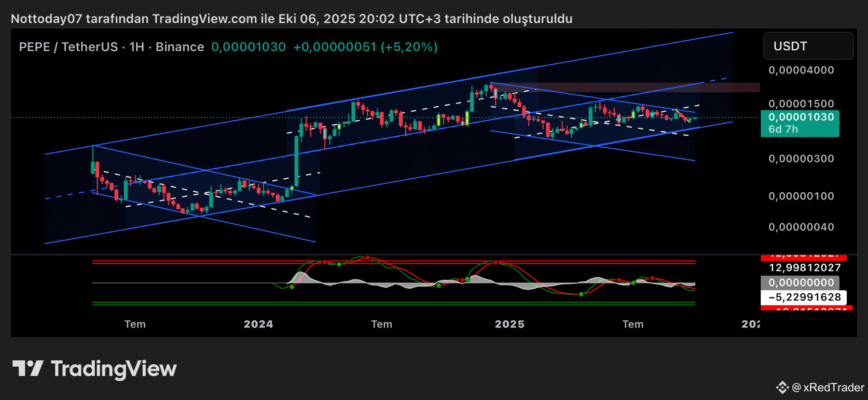Click the Nottoday07 snapshot caption text
Screen dimensions: 868x400
pyautogui.click(x=291, y=19)
